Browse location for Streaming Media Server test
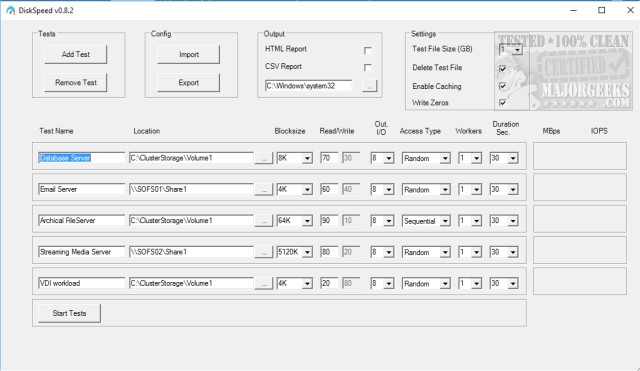640x371 pixels. pos(264,252)
